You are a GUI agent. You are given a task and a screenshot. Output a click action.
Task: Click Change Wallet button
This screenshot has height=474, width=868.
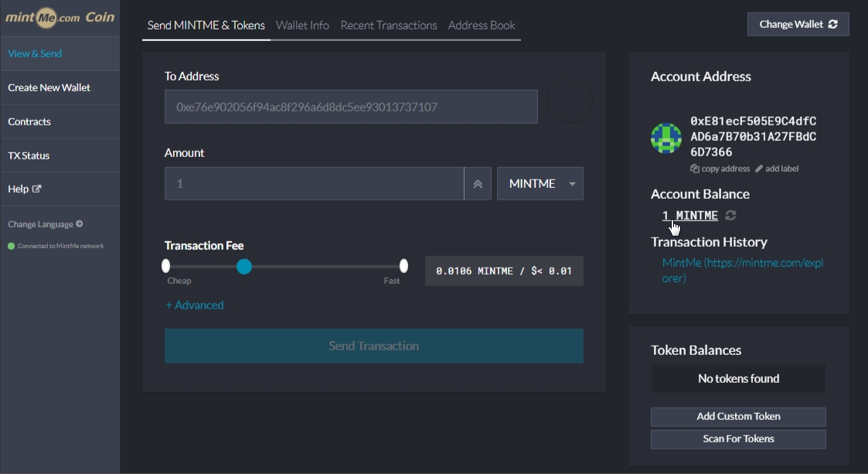click(x=798, y=24)
